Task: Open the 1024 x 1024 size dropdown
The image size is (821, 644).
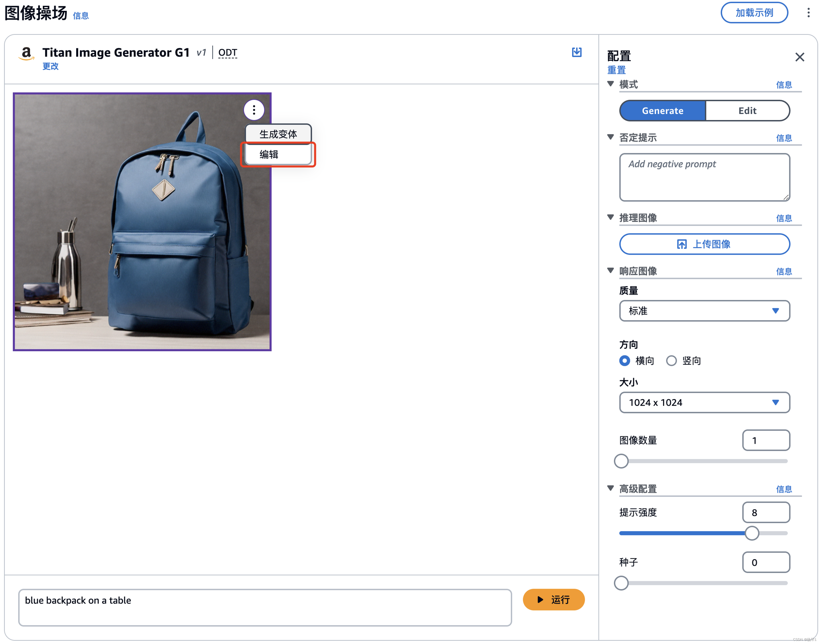Action: [704, 402]
